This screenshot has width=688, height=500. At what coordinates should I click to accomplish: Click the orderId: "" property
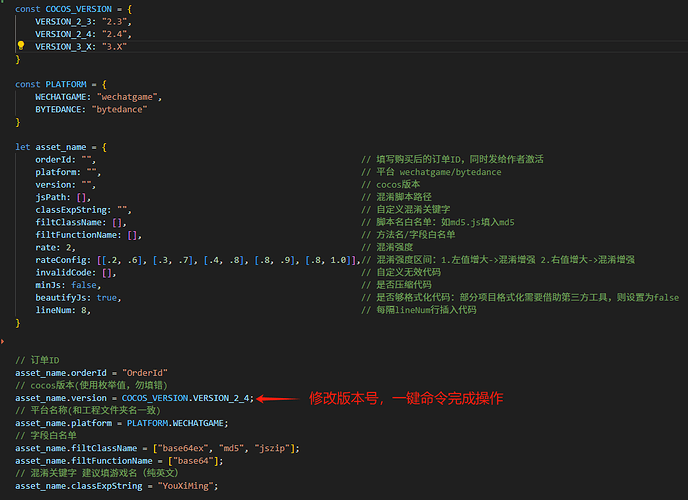[65, 160]
